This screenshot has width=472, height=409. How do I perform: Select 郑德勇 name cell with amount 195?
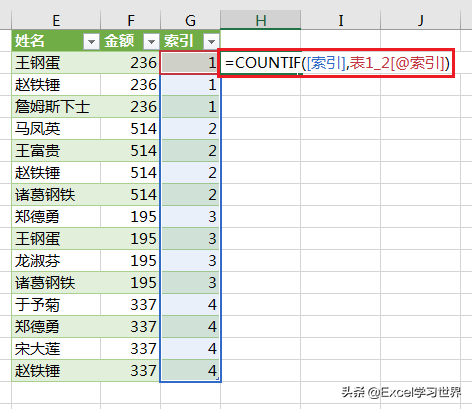tap(56, 217)
